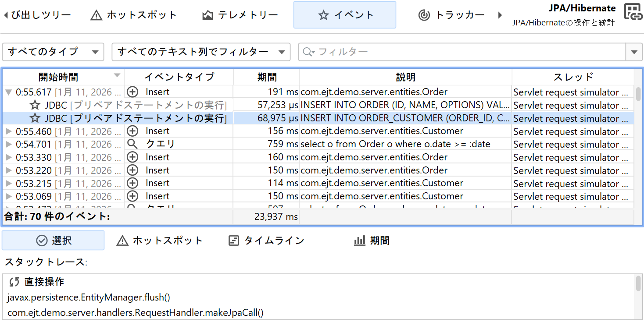Open the トラッカー tab

click(x=451, y=15)
